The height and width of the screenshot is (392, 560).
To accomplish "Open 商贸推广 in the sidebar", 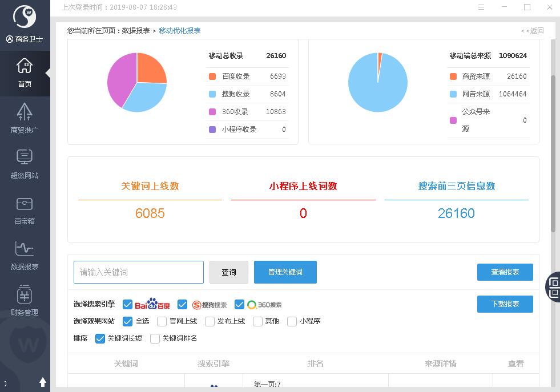I will (25, 112).
